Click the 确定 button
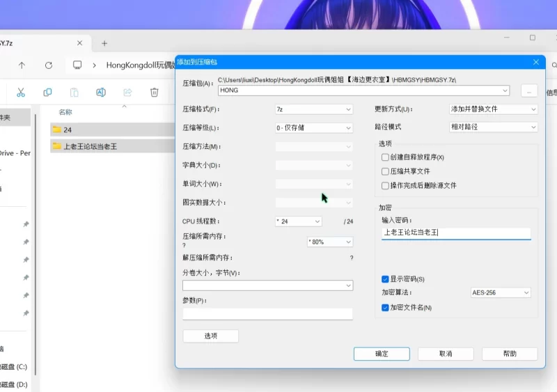This screenshot has width=557, height=392. click(x=382, y=354)
